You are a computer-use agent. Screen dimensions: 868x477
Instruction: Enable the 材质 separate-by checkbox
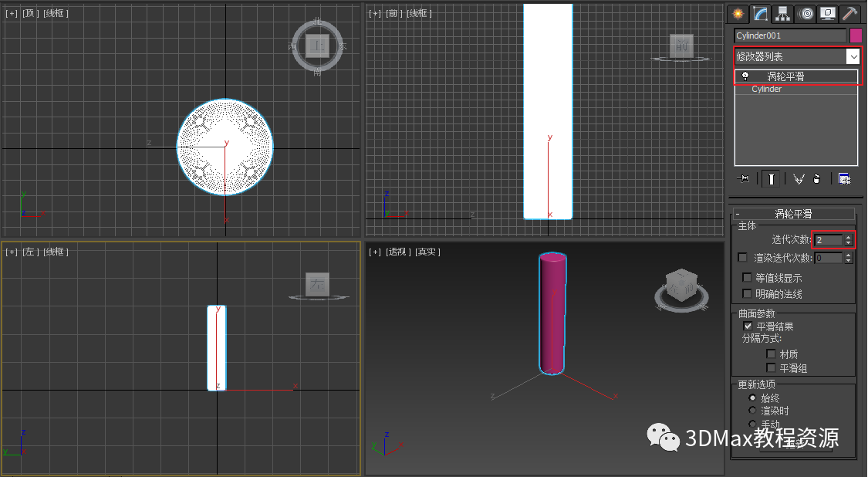771,354
